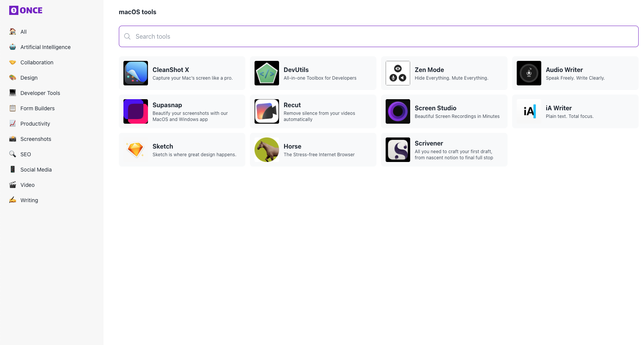Click 'Beautiful Screen Recordings in Minutes' text
Viewport: 644px width, 345px height.
click(457, 116)
